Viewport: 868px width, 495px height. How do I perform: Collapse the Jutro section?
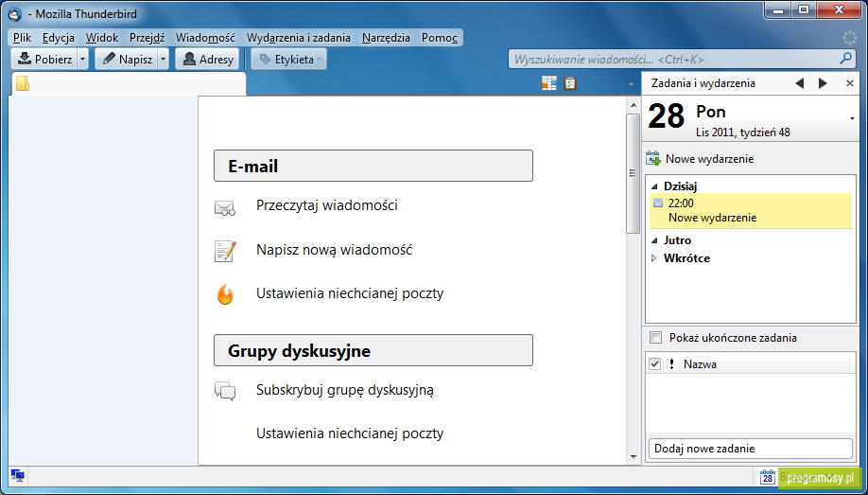655,240
